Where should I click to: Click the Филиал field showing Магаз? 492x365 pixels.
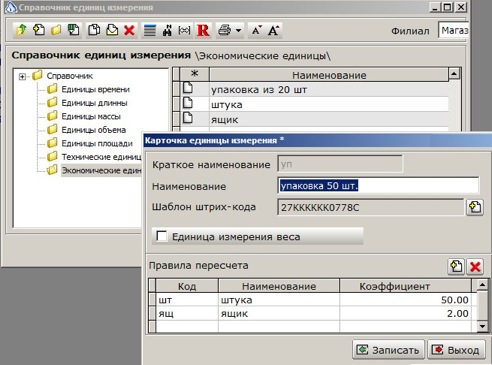click(453, 31)
